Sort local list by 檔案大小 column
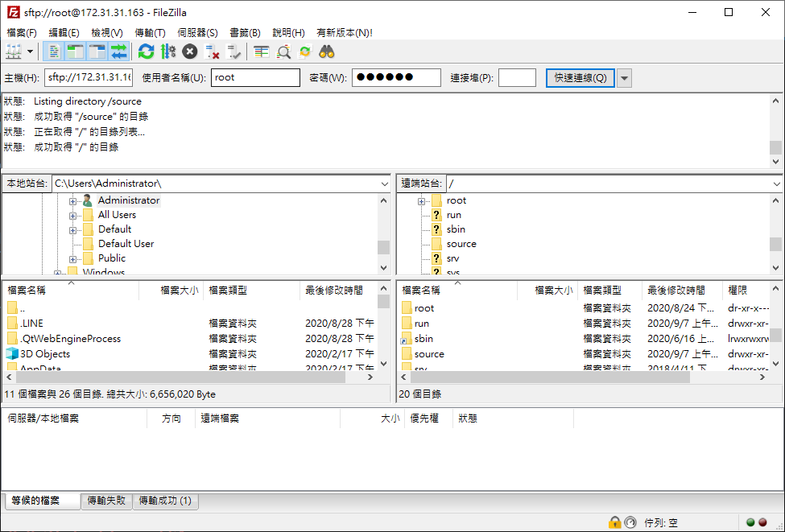This screenshot has height=532, width=785. tap(171, 291)
